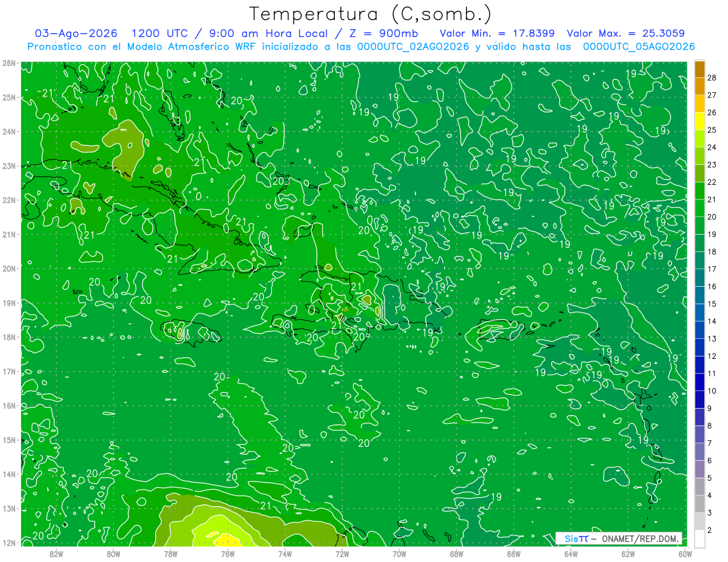Click the 1200 UTC time label
This screenshot has height=562, width=728.
pos(161,33)
